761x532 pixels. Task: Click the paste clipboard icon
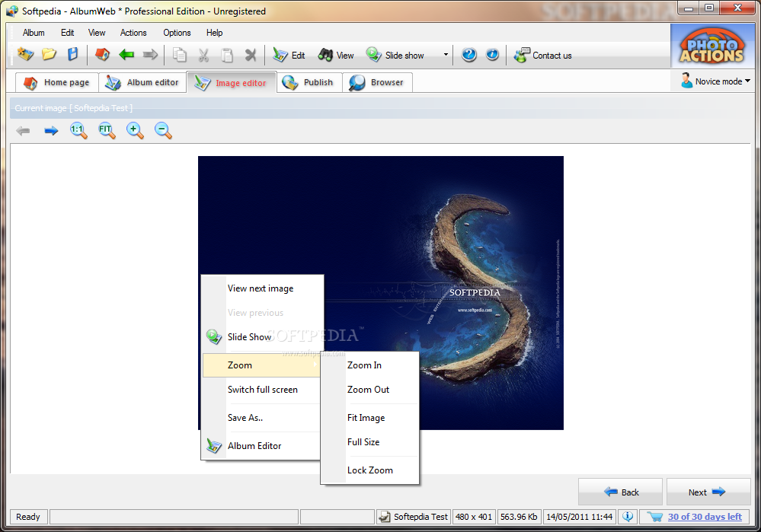click(x=227, y=55)
